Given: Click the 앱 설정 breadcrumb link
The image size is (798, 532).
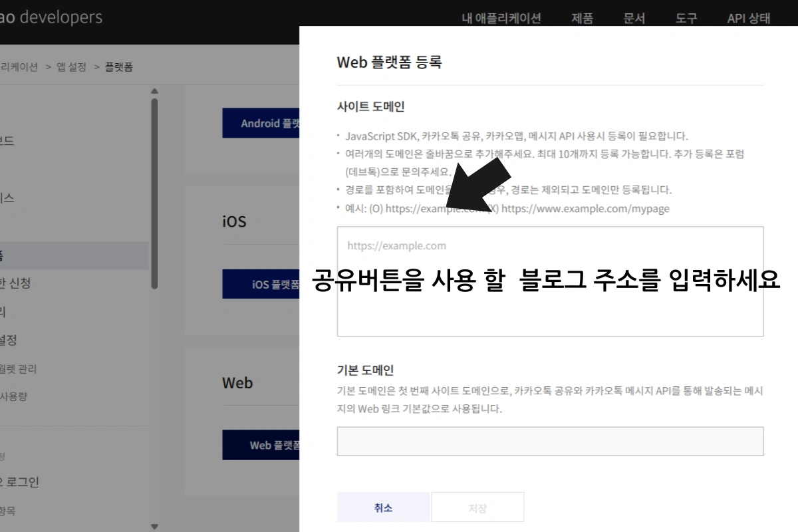Looking at the screenshot, I should tap(71, 66).
